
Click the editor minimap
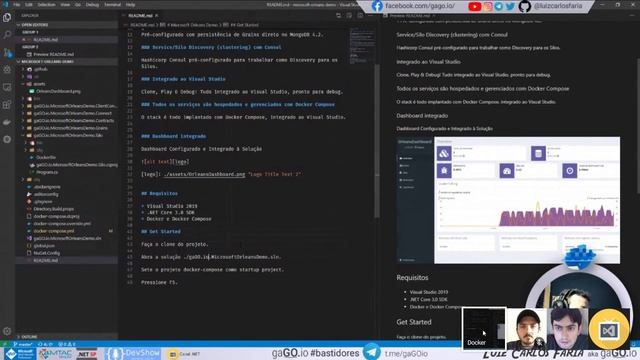pyautogui.click(x=362, y=46)
